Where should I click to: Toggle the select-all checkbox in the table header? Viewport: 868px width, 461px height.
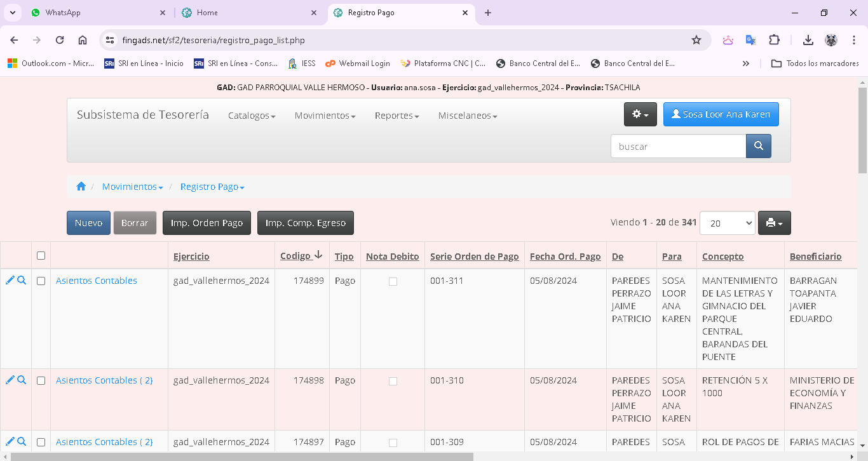(x=41, y=256)
